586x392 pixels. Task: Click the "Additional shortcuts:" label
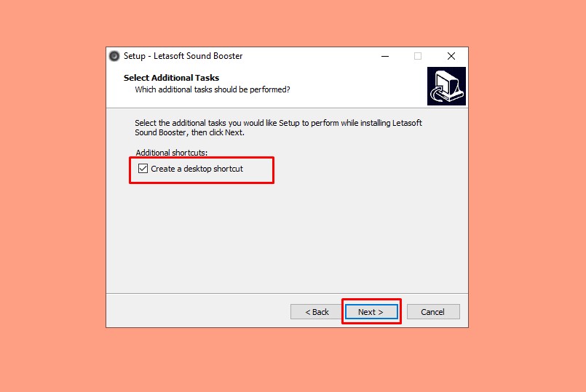171,152
